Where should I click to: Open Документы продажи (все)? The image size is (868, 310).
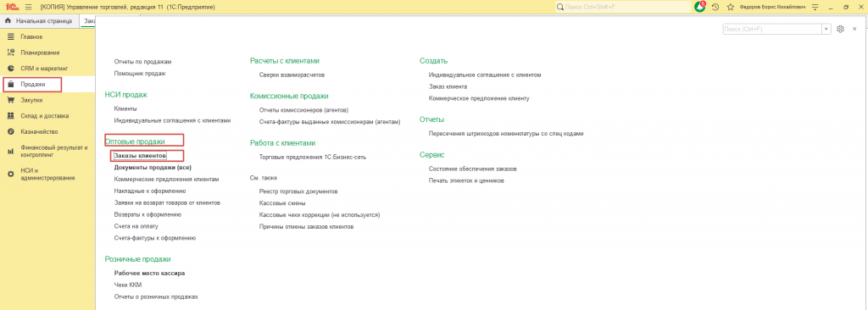pos(153,167)
